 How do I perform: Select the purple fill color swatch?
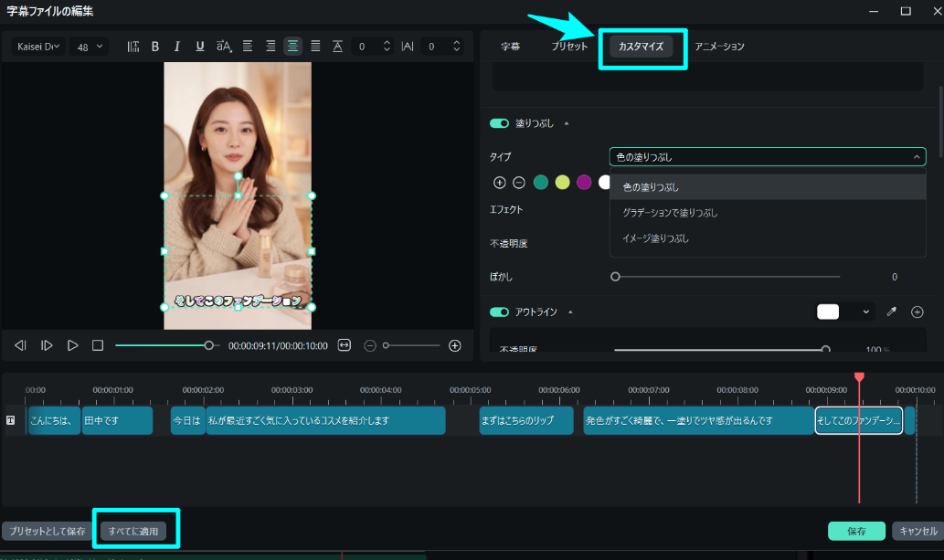pos(584,183)
